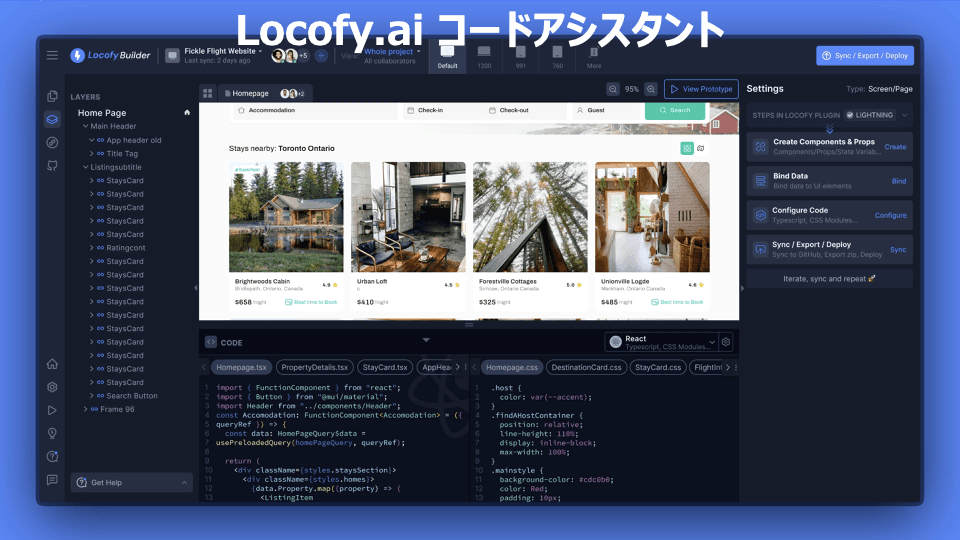
Task: Click the zoom out magnifier icon
Action: [612, 89]
